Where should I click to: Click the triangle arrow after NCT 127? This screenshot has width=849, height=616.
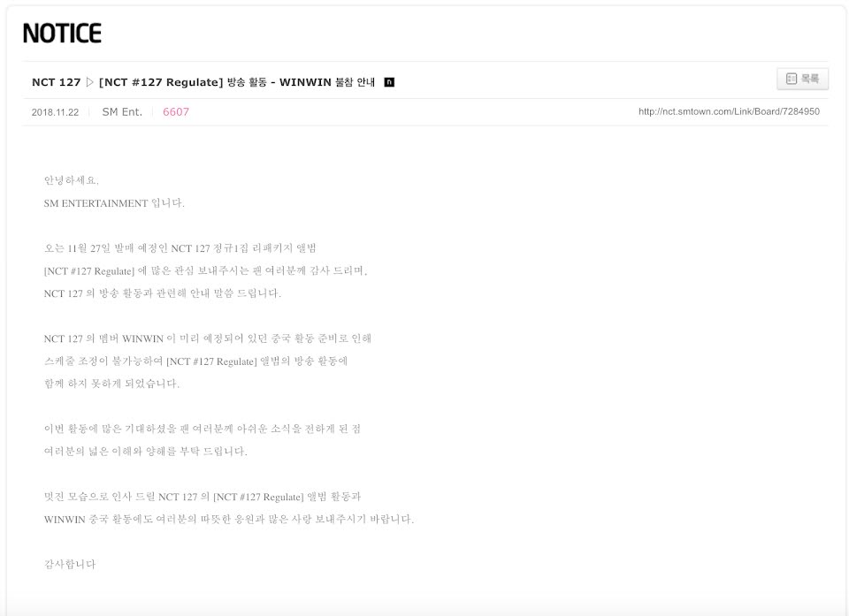click(90, 82)
